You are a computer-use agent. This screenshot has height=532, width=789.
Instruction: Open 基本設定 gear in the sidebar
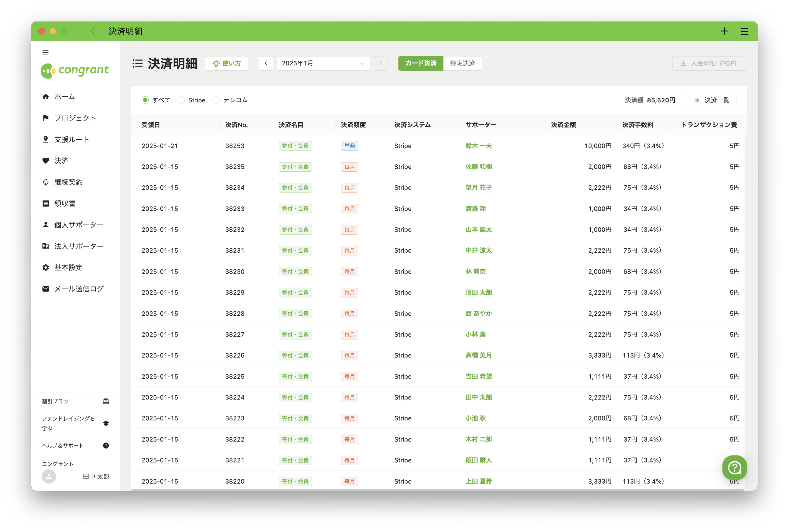point(45,267)
